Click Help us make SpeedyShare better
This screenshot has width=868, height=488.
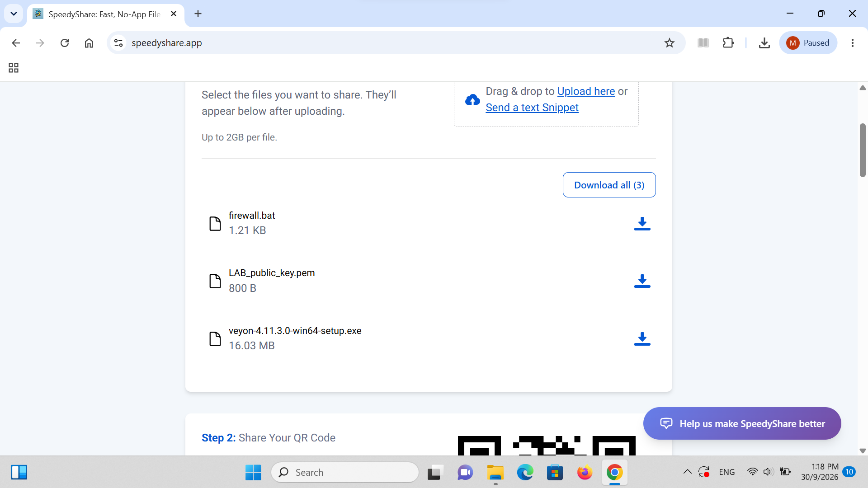742,423
